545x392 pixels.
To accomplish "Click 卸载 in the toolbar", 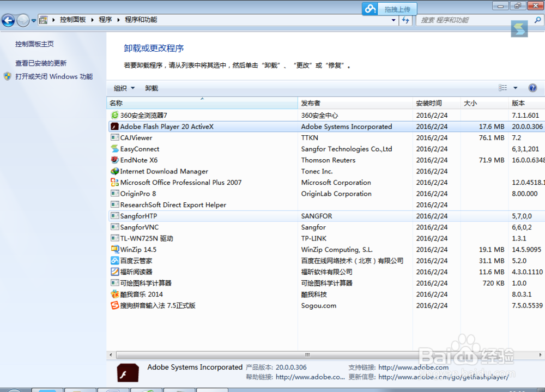I will 152,88.
